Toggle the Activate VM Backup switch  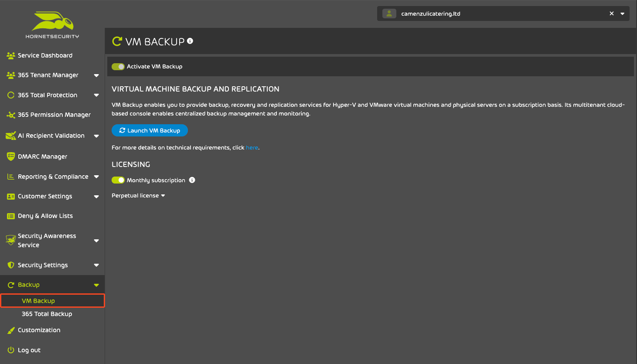point(118,67)
